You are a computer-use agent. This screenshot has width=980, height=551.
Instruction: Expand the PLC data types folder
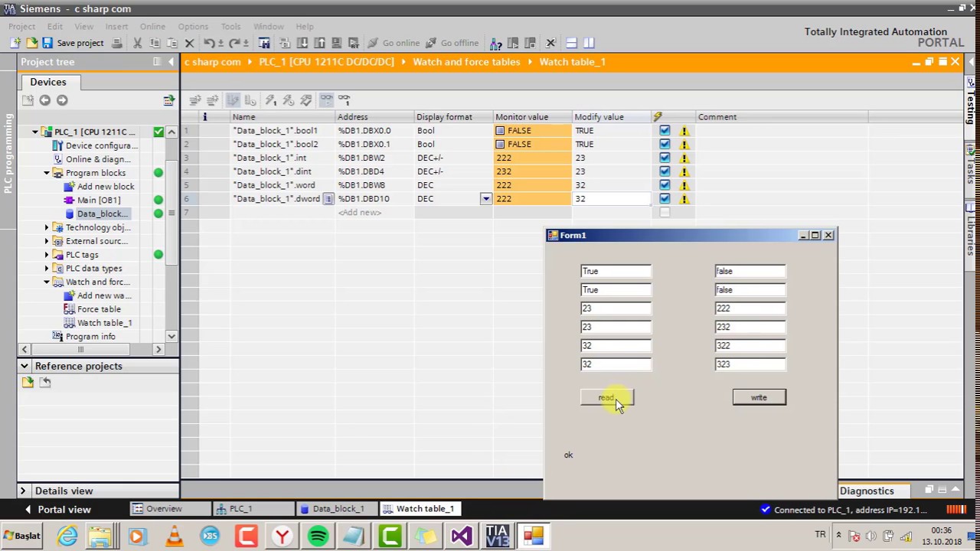click(x=46, y=269)
